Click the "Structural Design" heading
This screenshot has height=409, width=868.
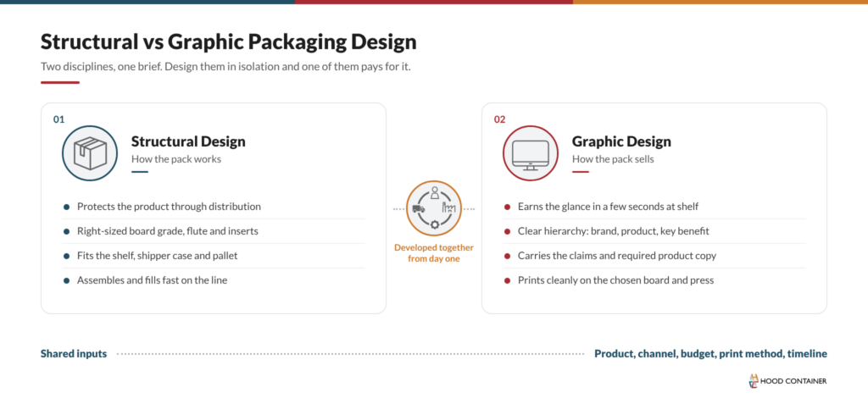click(188, 141)
